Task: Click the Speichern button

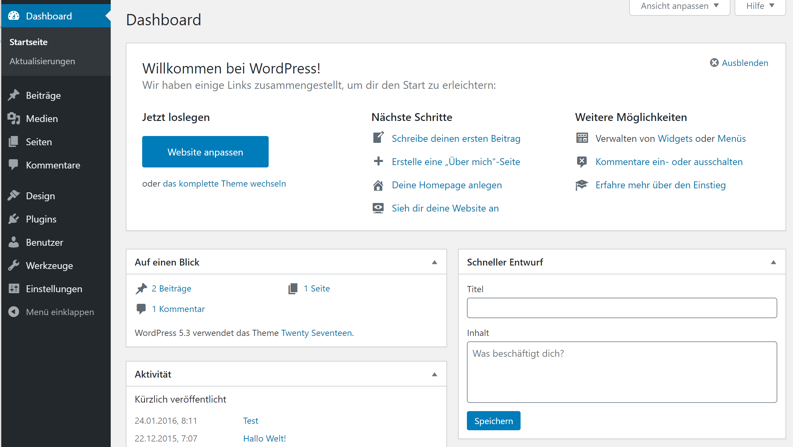Action: pos(494,421)
